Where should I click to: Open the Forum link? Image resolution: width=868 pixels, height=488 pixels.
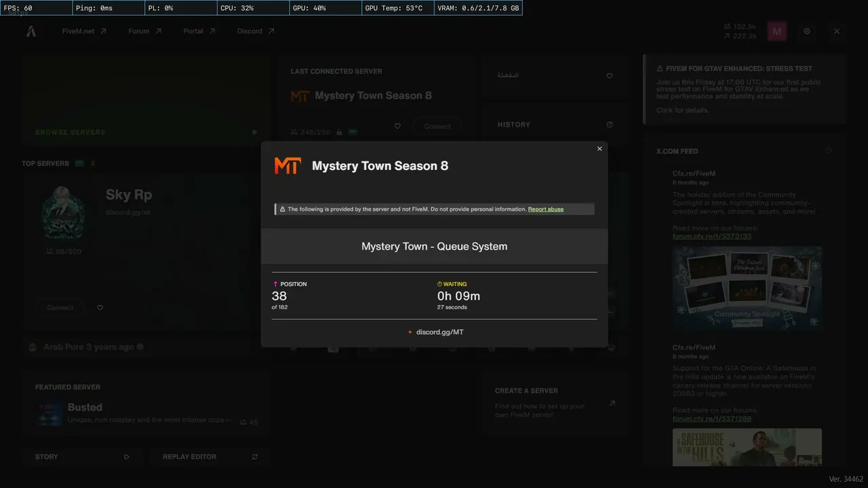[145, 31]
